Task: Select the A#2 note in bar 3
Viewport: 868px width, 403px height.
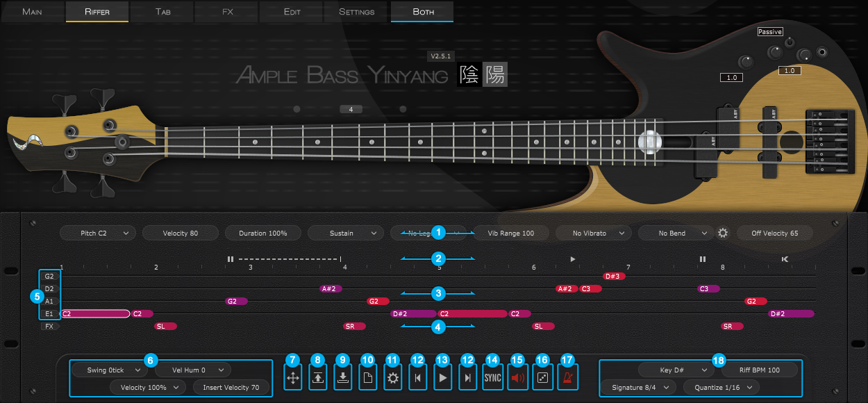Action: point(331,289)
